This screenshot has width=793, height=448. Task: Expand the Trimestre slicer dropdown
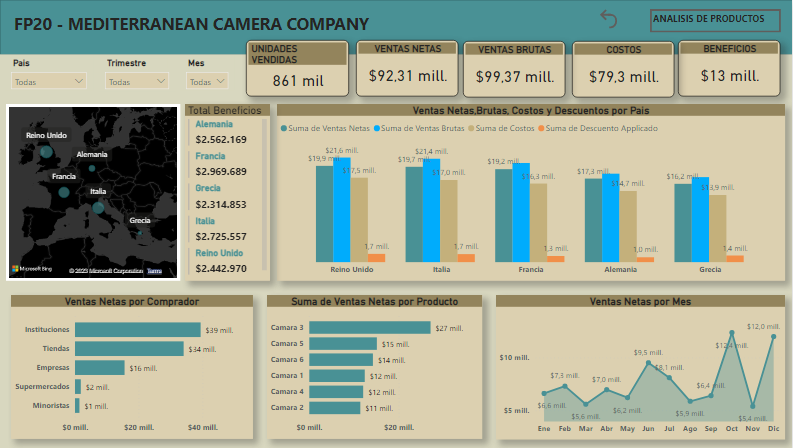click(x=138, y=81)
